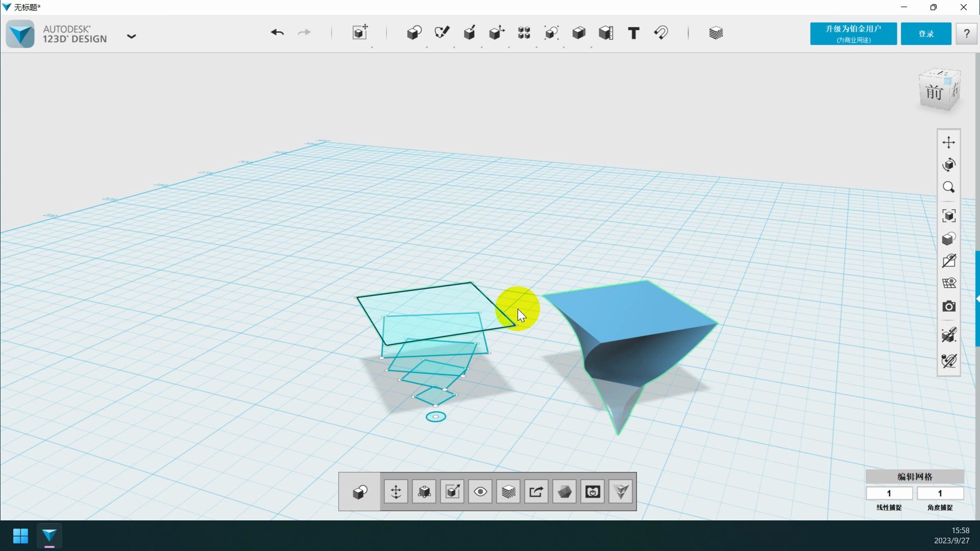
Task: Open the Primitives tool menu
Action: (414, 33)
